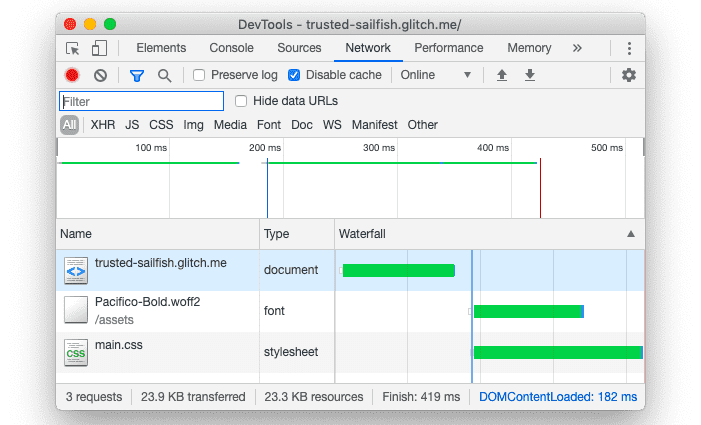This screenshot has width=701, height=425.
Task: Filter requests by Doc
Action: tap(302, 125)
